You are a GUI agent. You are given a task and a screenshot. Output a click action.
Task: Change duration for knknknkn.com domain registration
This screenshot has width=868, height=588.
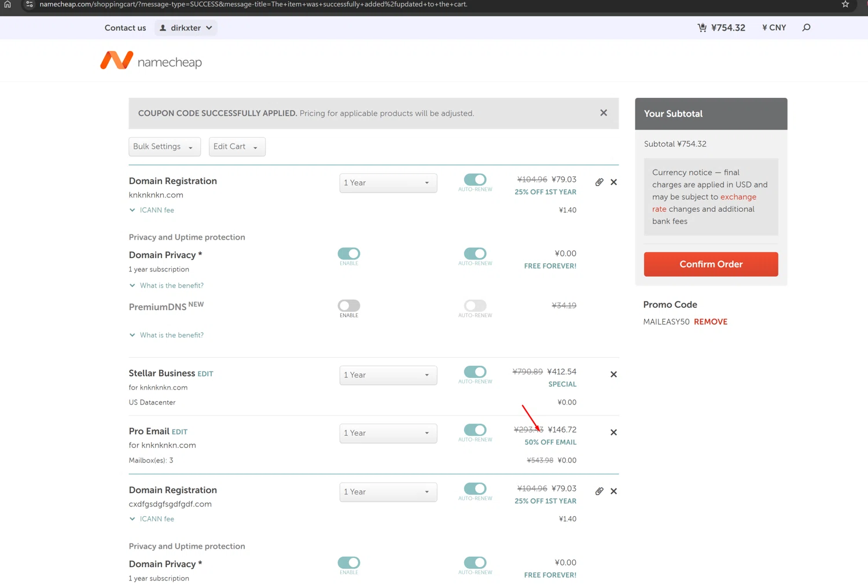pos(388,183)
